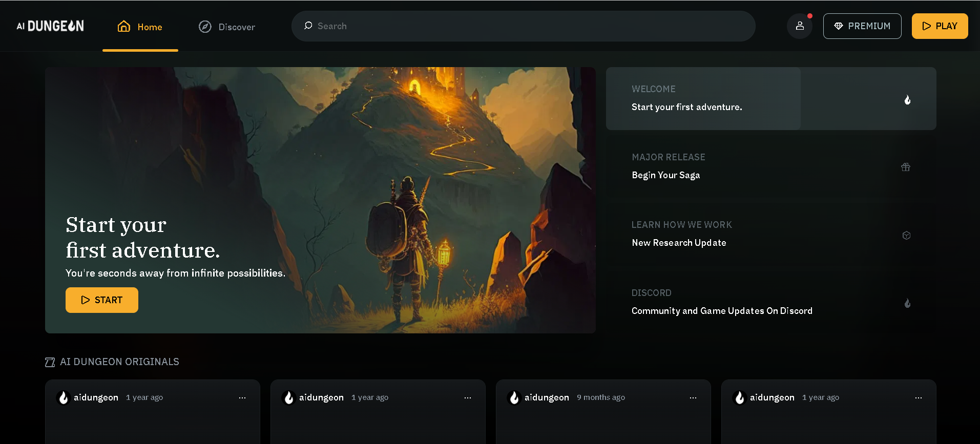Click the gift icon beside Begin Your Saga
The image size is (980, 444).
906,167
